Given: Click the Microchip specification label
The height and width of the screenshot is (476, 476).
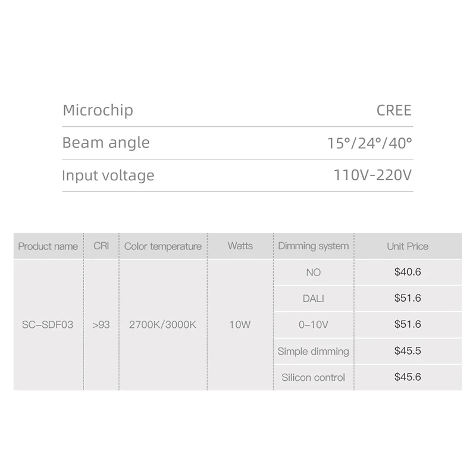Looking at the screenshot, I should click(98, 110).
